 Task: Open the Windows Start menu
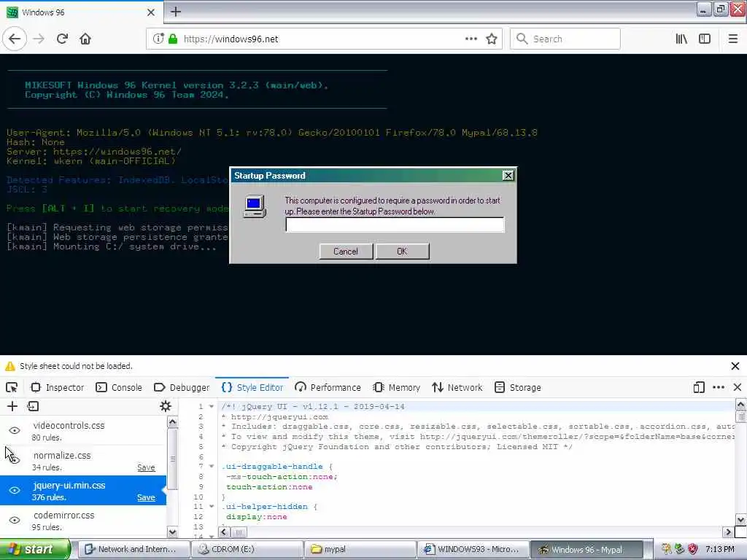point(35,550)
